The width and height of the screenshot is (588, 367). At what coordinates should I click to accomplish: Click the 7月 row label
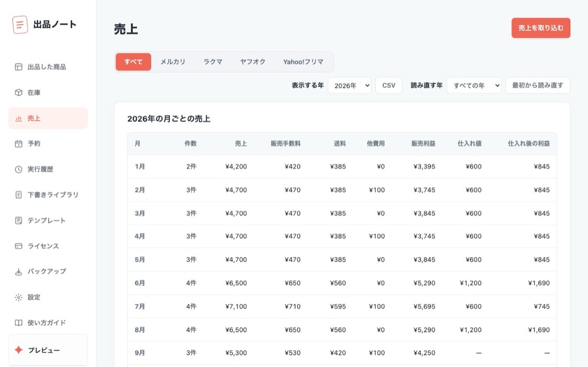click(x=140, y=306)
